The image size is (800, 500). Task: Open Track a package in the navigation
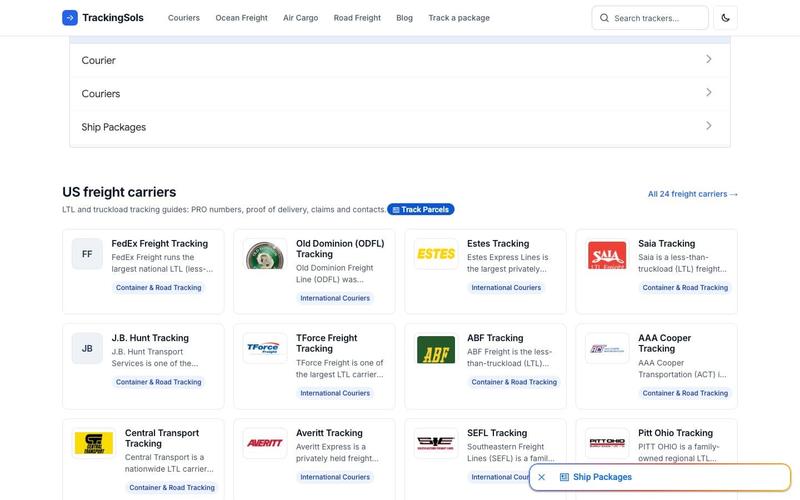point(459,18)
